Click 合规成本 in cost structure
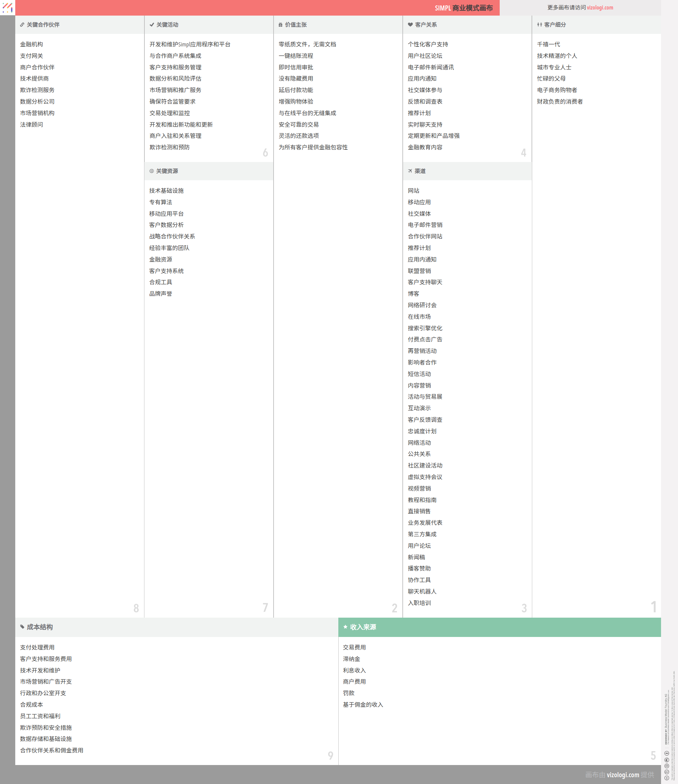The width and height of the screenshot is (678, 784). 32,704
